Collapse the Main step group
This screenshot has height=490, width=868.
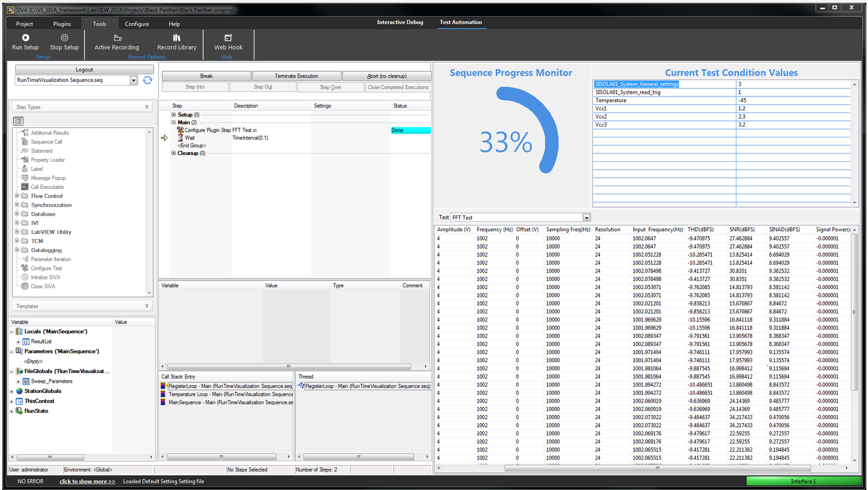pyautogui.click(x=174, y=123)
